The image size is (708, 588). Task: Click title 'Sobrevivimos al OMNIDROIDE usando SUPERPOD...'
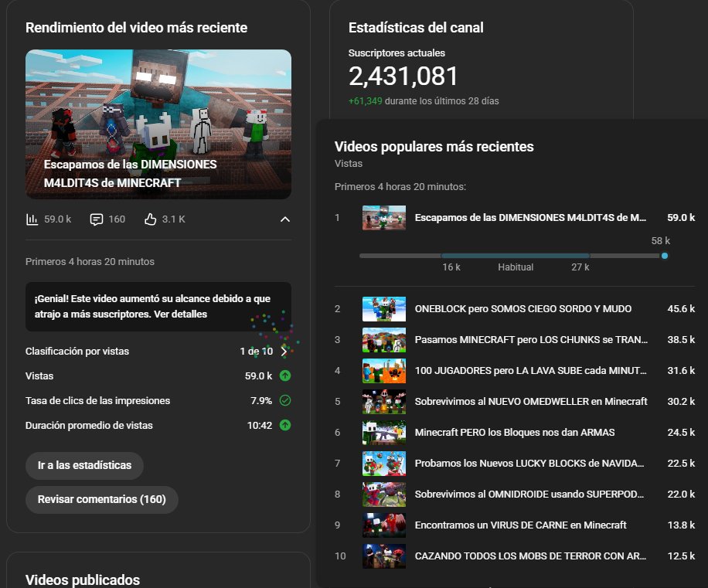point(529,495)
